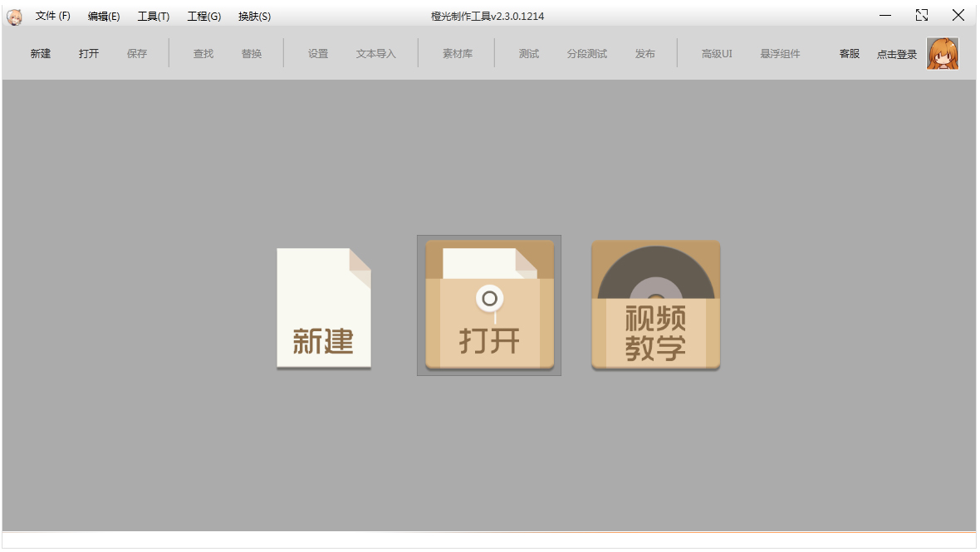
Task: Open the 编辑(E) menu
Action: click(104, 17)
